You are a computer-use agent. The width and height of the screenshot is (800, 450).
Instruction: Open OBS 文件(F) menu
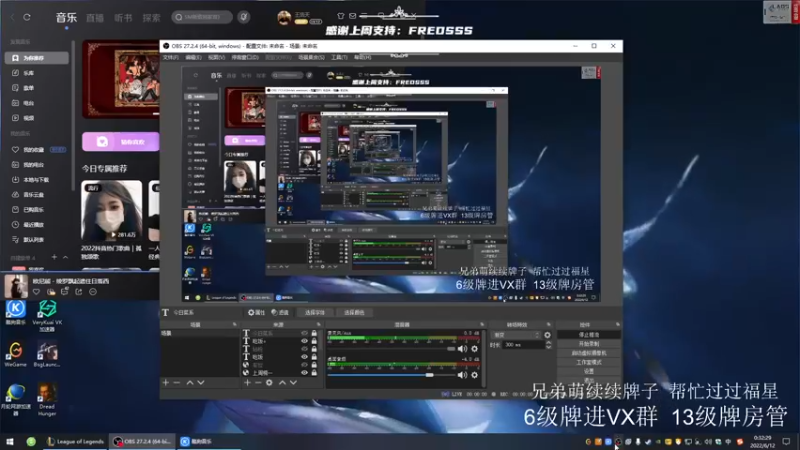point(171,58)
